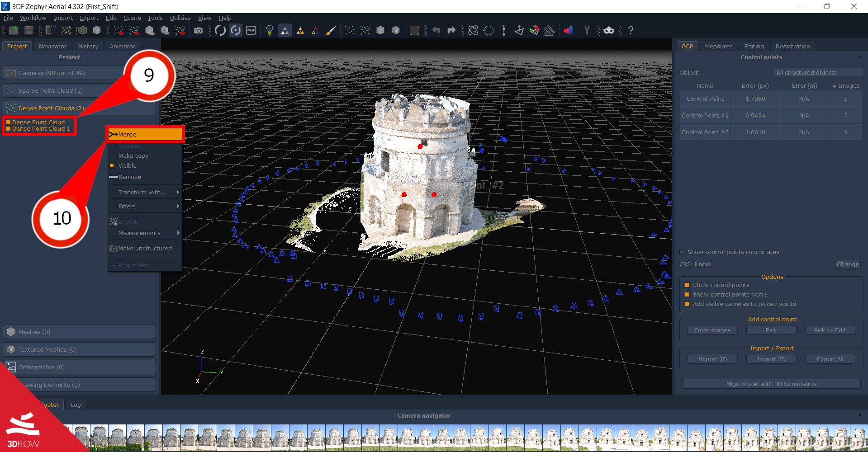Click the camera screenshot toolbar icon
This screenshot has width=868, height=452.
coord(198,30)
